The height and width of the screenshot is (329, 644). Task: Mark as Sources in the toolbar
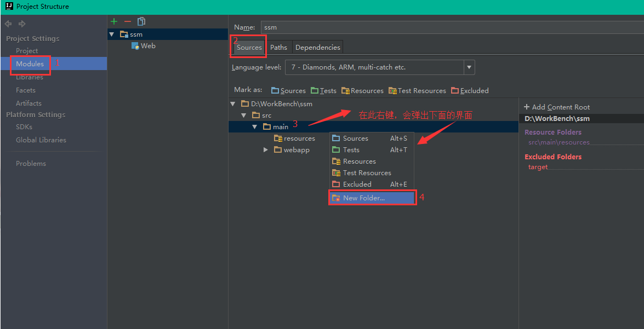coord(288,91)
